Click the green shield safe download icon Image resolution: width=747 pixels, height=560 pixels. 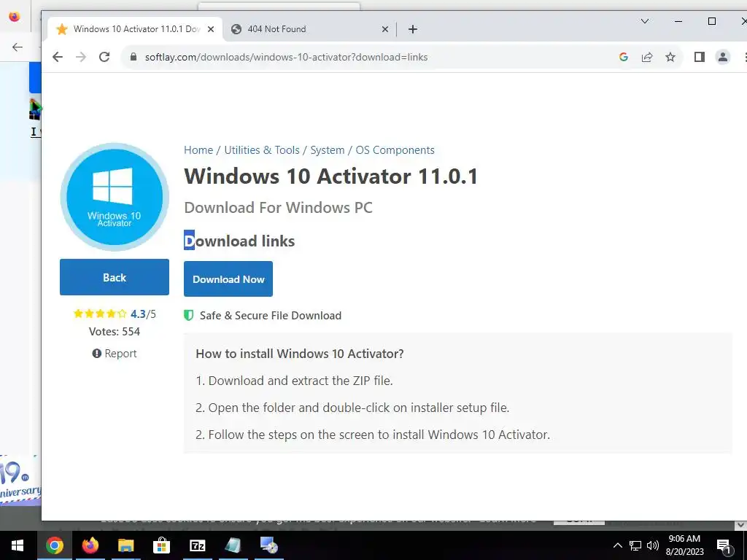189,315
